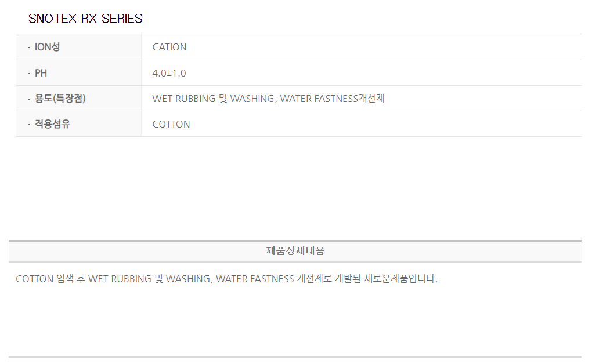The width and height of the screenshot is (592, 364).
Task: Click WET RUBBING in the description paragraph
Action: point(120,279)
